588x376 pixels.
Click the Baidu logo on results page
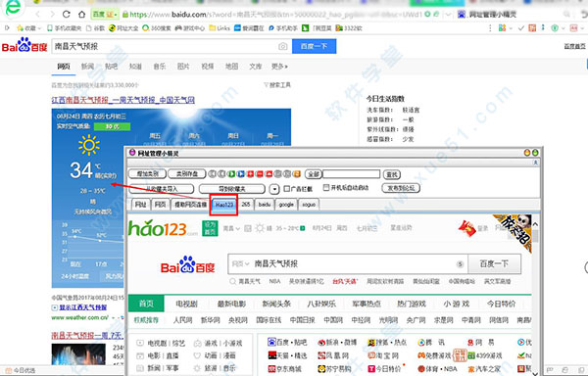coord(24,45)
